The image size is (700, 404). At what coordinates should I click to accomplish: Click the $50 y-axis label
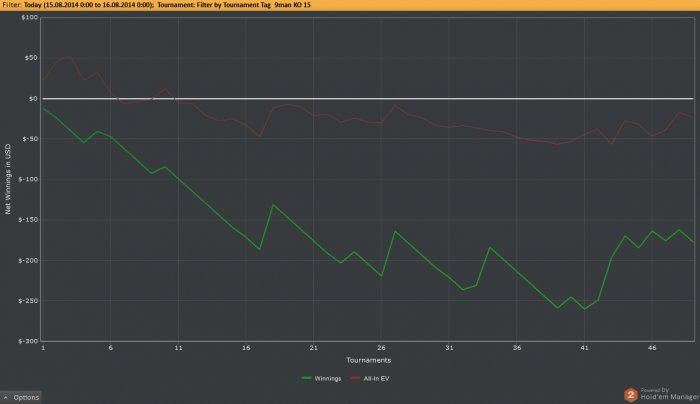33,58
